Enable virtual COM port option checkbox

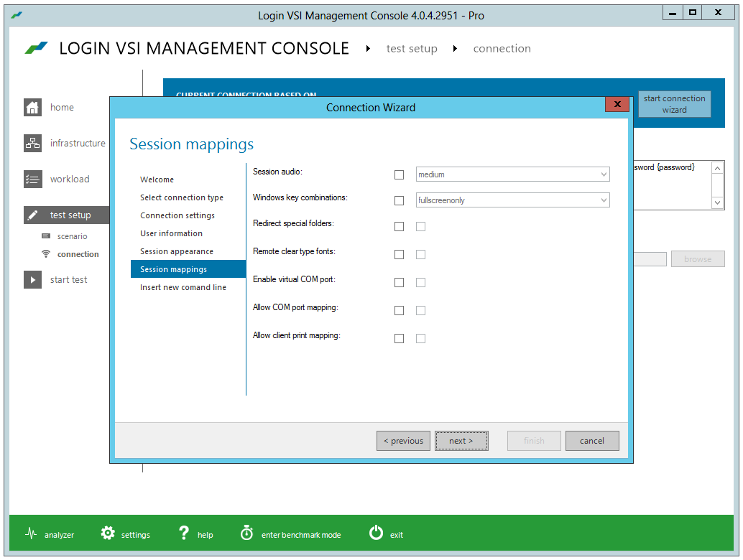click(399, 283)
